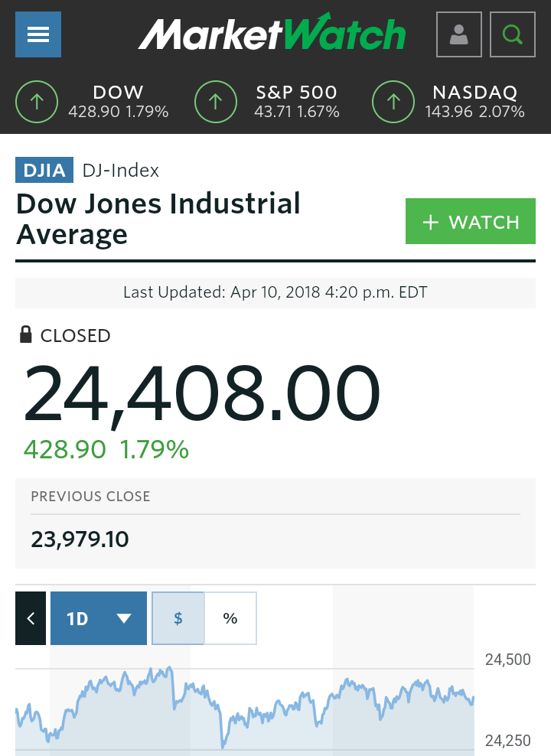Click the S&P 500 ticker link

(296, 102)
